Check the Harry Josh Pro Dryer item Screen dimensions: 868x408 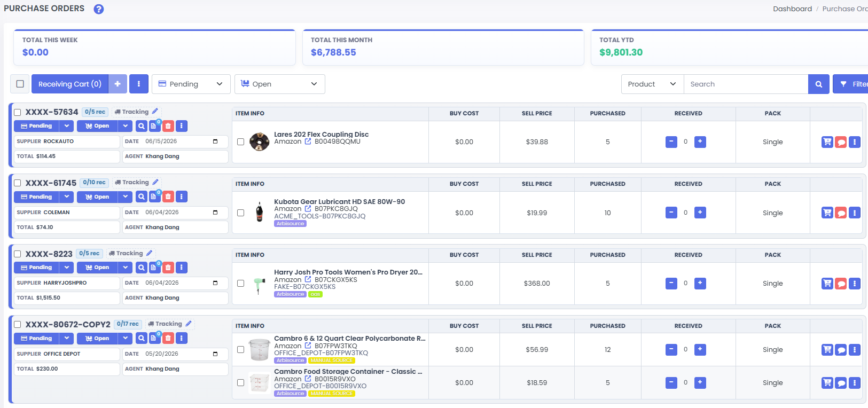pyautogui.click(x=240, y=284)
